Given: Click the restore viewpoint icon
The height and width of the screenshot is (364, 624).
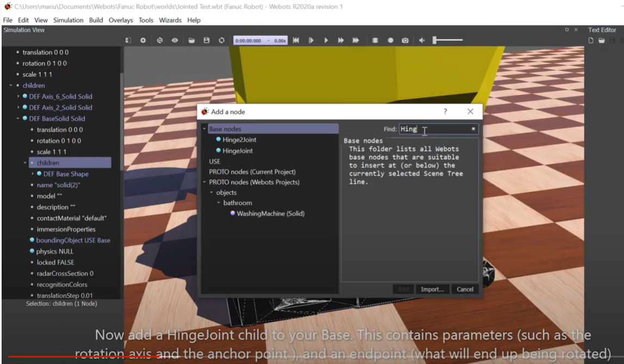Looking at the screenshot, I should (160, 40).
